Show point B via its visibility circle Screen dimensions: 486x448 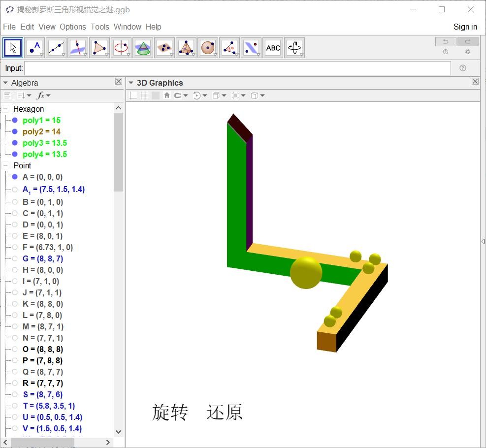pos(15,202)
